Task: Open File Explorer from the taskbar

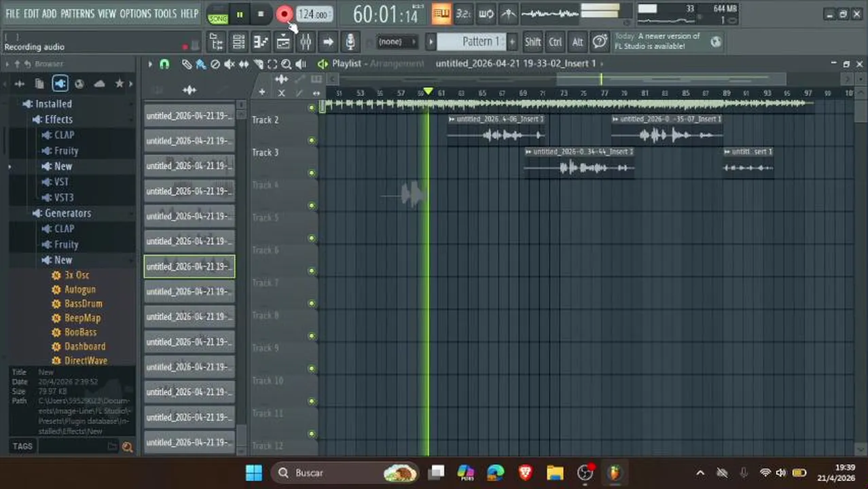Action: [x=555, y=473]
